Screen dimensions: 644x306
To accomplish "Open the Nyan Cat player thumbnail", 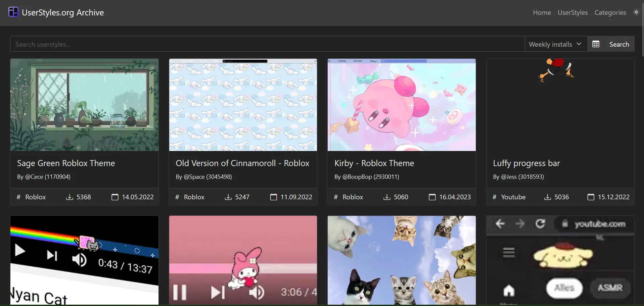I will [x=84, y=260].
